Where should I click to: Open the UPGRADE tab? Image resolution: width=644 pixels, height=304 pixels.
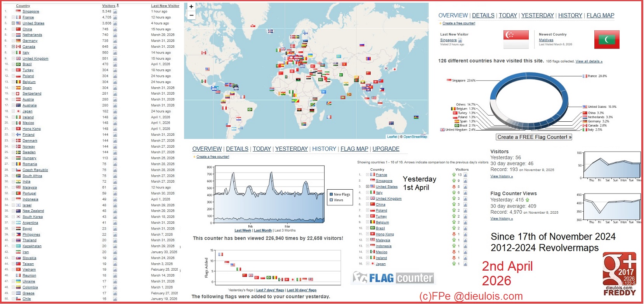click(x=386, y=149)
